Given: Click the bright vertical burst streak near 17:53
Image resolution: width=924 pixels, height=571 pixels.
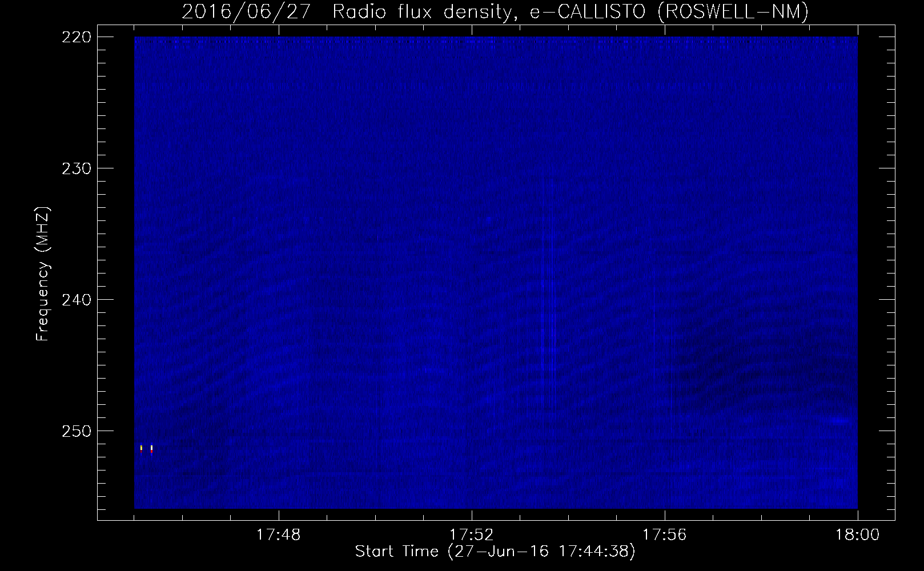Looking at the screenshot, I should tap(549, 297).
